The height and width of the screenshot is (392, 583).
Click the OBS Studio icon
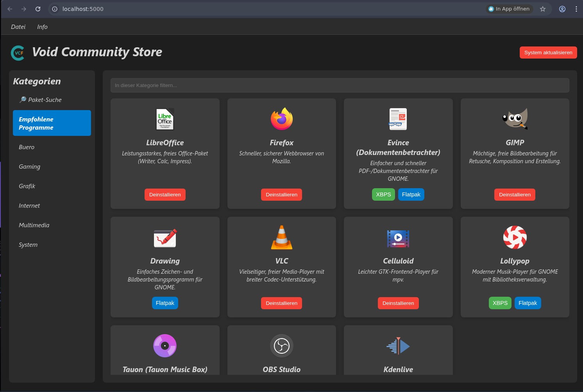281,346
